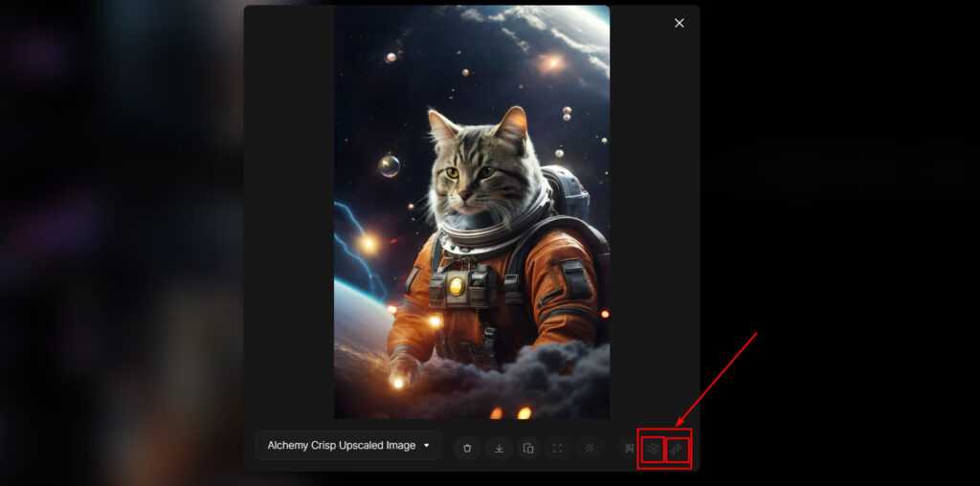Click the floating glass bubble left of the cat
980x486 pixels.
pos(389,166)
